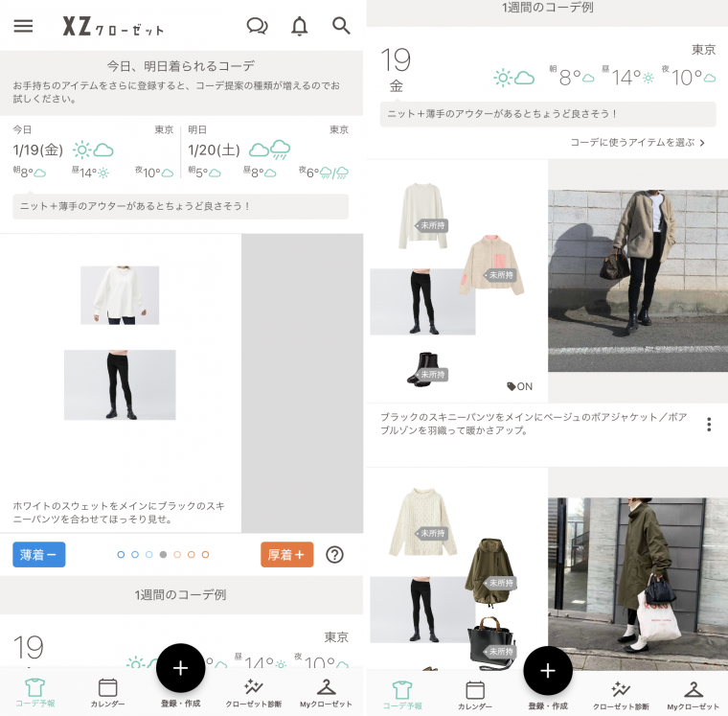Tap 未所持 tag on black boots
The width and height of the screenshot is (728, 716).
(x=432, y=375)
